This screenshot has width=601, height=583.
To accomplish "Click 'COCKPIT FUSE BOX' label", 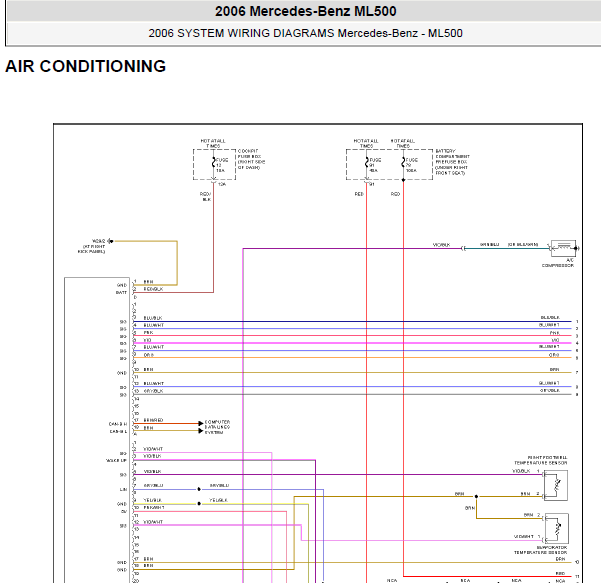I will [251, 159].
